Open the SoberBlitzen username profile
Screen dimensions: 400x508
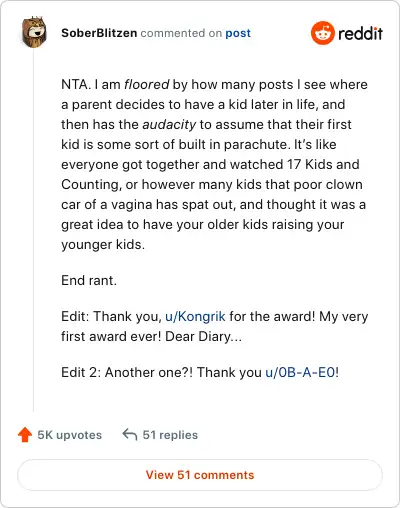99,33
